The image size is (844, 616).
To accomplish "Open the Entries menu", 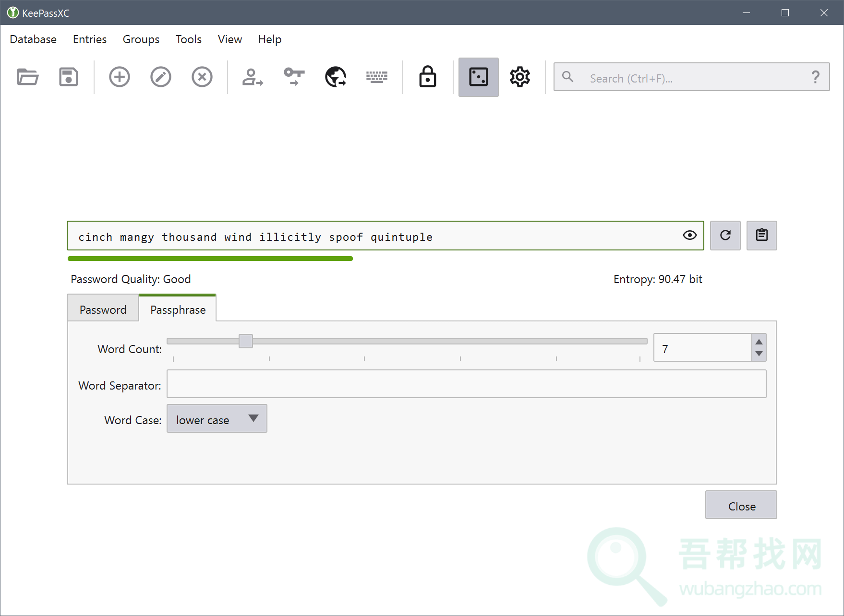I will [x=90, y=39].
